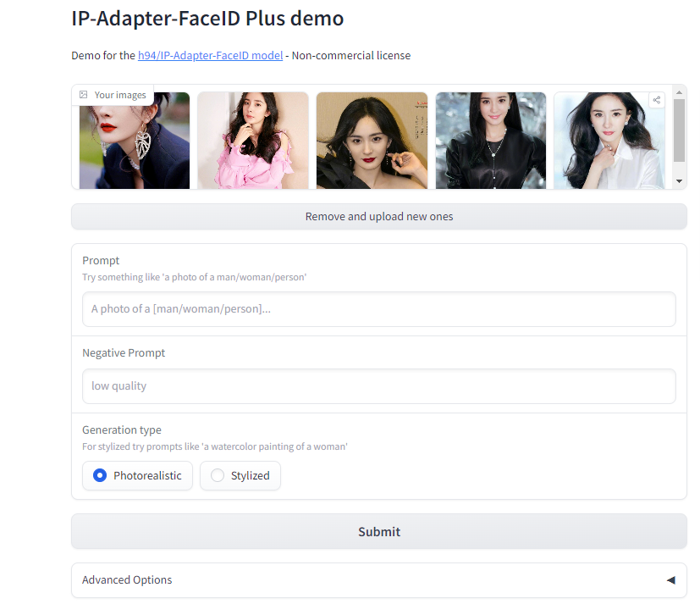Click the Non-commercial license text

pyautogui.click(x=351, y=55)
